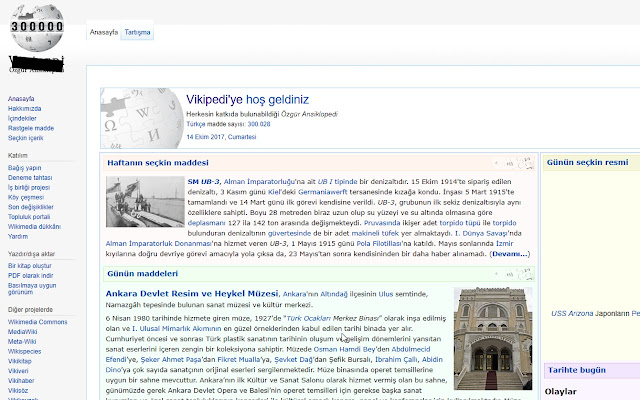Open the Günün maddeleri heading link
This screenshot has height=400, width=640.
coord(142,274)
